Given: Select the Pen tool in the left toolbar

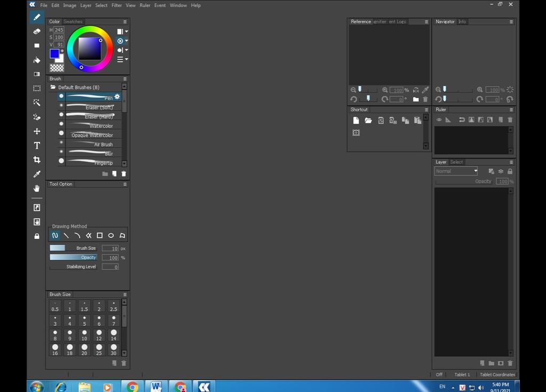Looking at the screenshot, I should coord(37,17).
